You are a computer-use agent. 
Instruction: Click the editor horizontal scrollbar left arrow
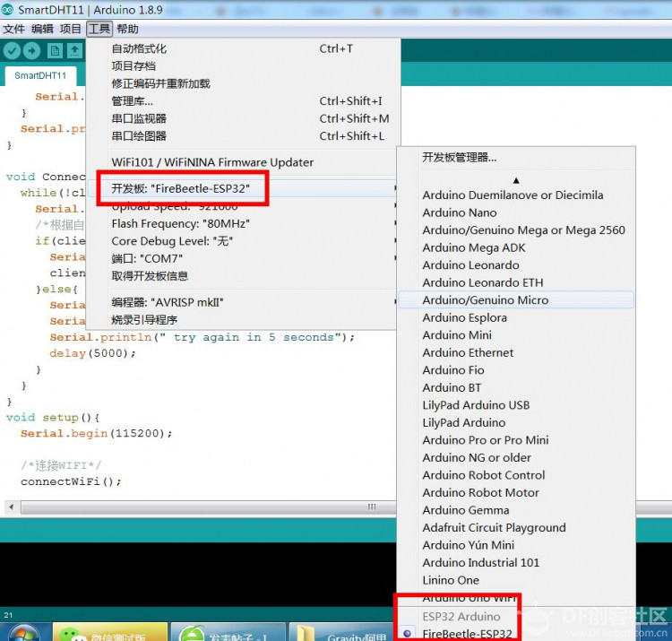pos(12,507)
